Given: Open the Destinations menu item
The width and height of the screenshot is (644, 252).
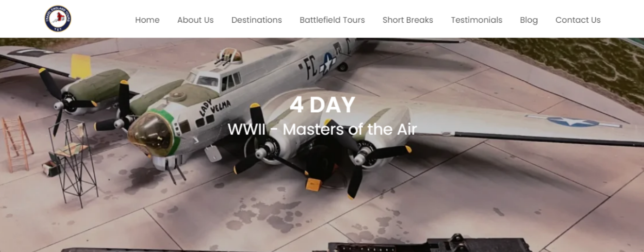Looking at the screenshot, I should click(257, 20).
